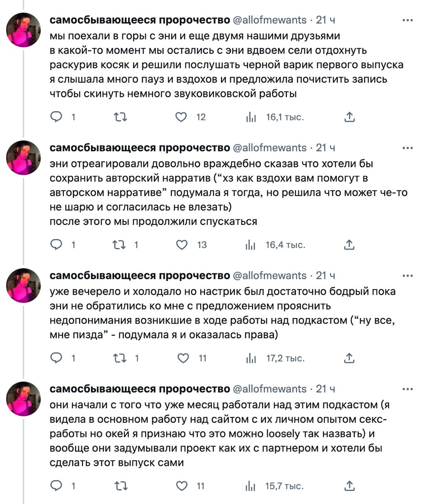Screen dimensions: 423x504
Task: Reply to first tweet about mountain trip
Action: [57, 117]
